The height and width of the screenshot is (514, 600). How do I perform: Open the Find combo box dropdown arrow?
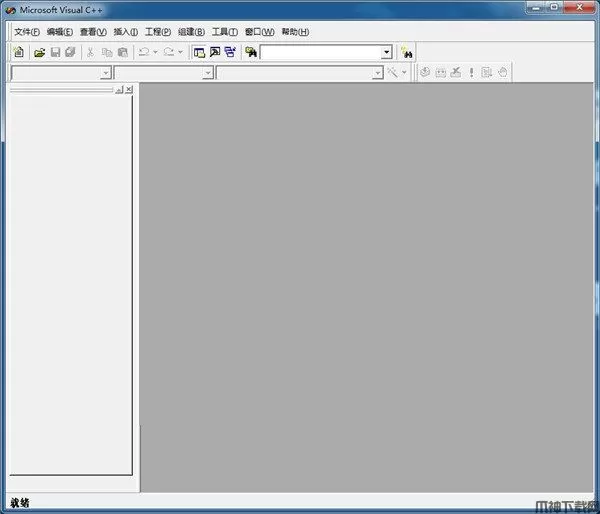(386, 52)
